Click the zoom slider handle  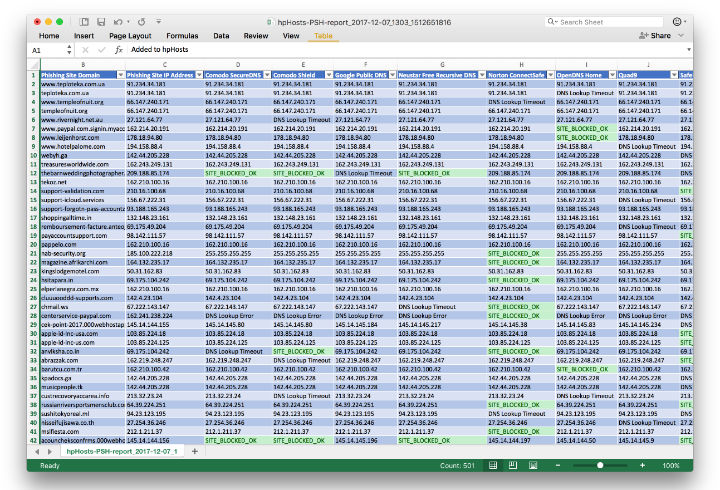[600, 465]
